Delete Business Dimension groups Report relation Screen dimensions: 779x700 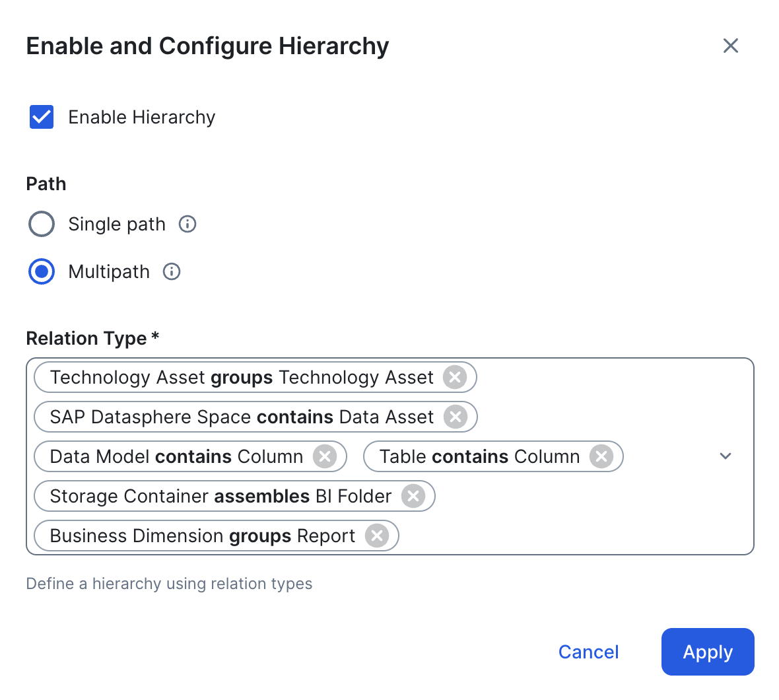click(376, 536)
